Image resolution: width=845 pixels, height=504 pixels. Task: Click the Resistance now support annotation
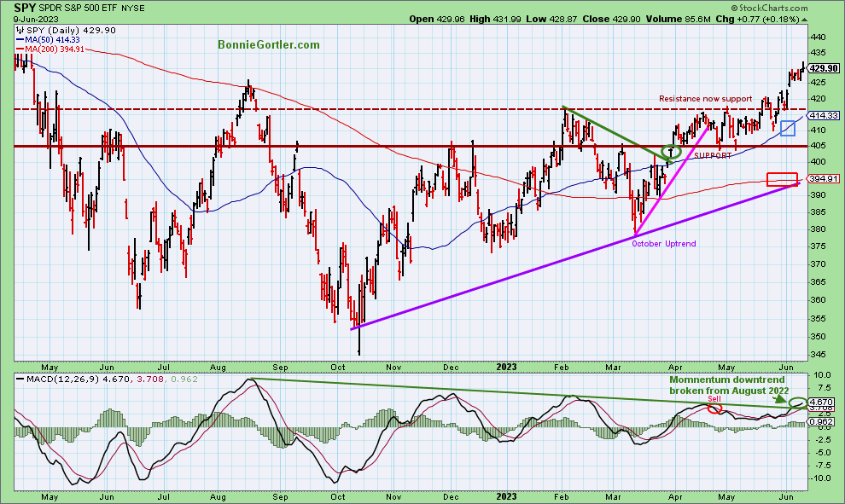click(705, 99)
